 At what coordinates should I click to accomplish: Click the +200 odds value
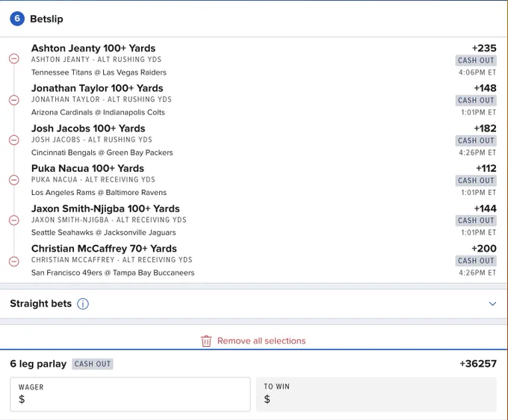[484, 249]
